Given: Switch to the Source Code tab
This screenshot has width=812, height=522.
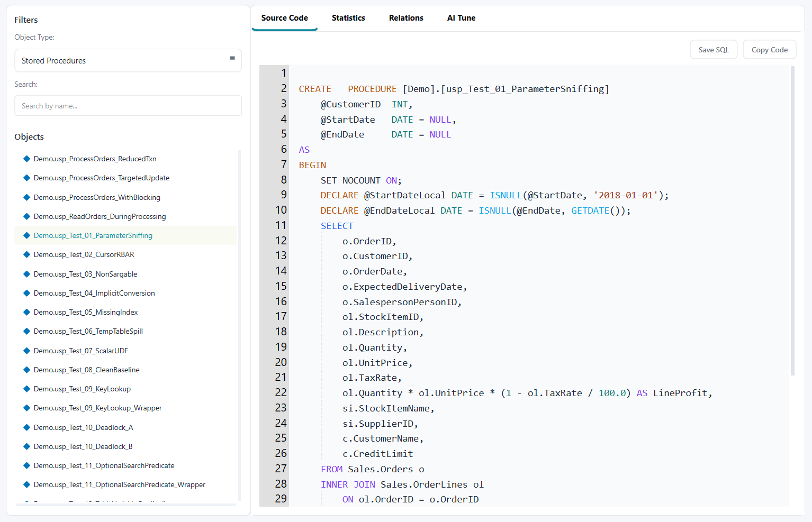Looking at the screenshot, I should pos(285,18).
